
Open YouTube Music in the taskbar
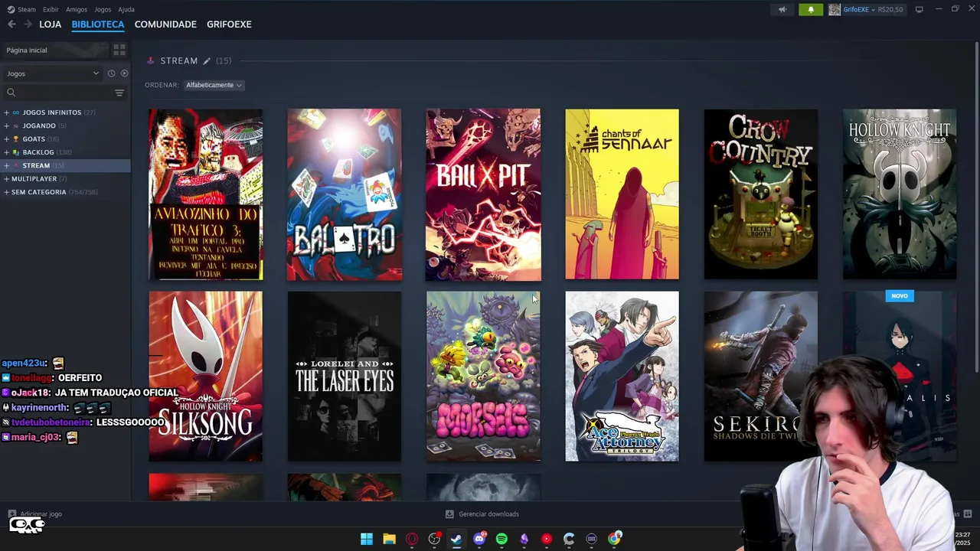click(546, 539)
